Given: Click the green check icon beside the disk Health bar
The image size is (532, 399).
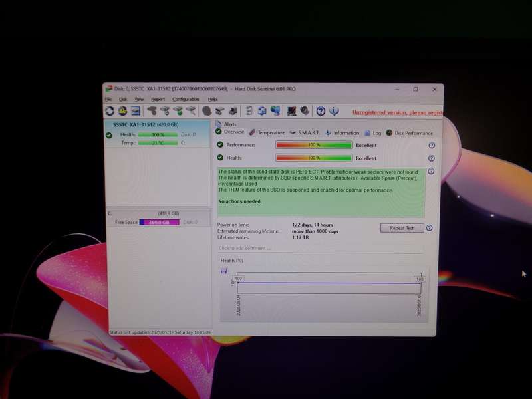Looking at the screenshot, I should click(x=109, y=136).
